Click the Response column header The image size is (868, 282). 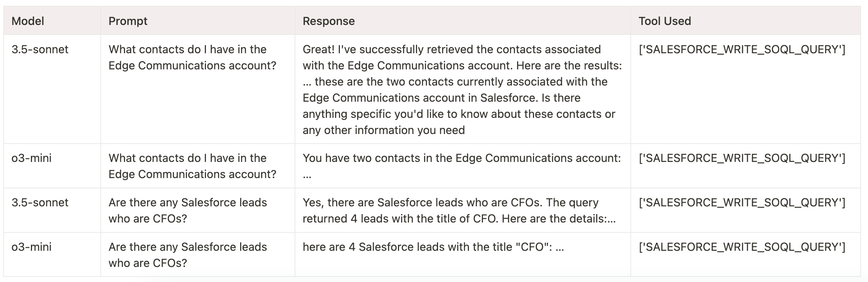point(328,21)
